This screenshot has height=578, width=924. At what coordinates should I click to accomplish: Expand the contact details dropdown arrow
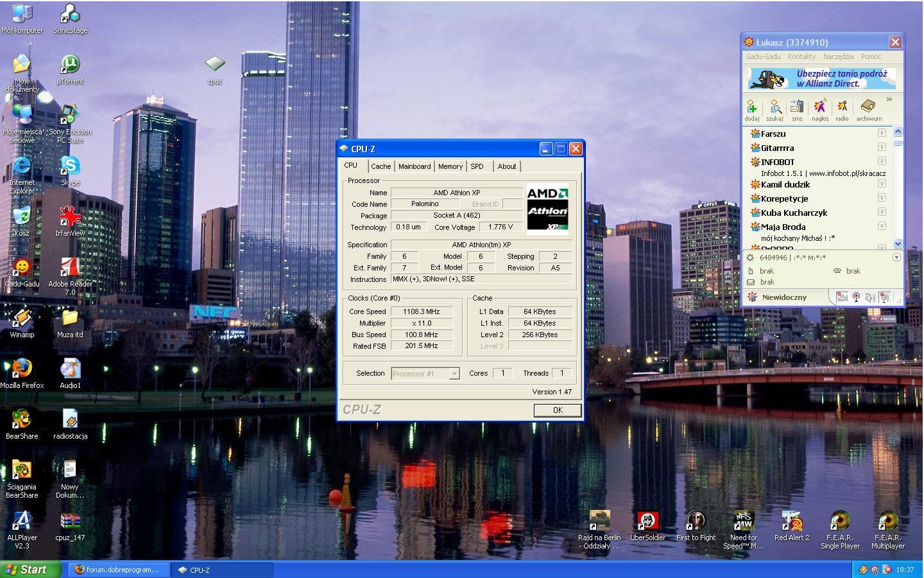(896, 257)
